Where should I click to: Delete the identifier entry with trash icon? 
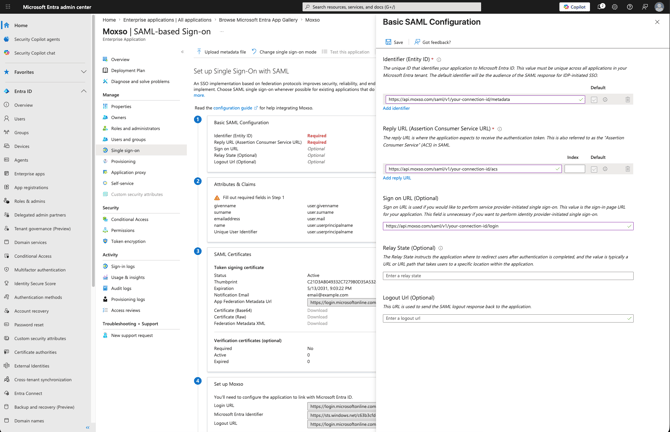[x=627, y=100]
